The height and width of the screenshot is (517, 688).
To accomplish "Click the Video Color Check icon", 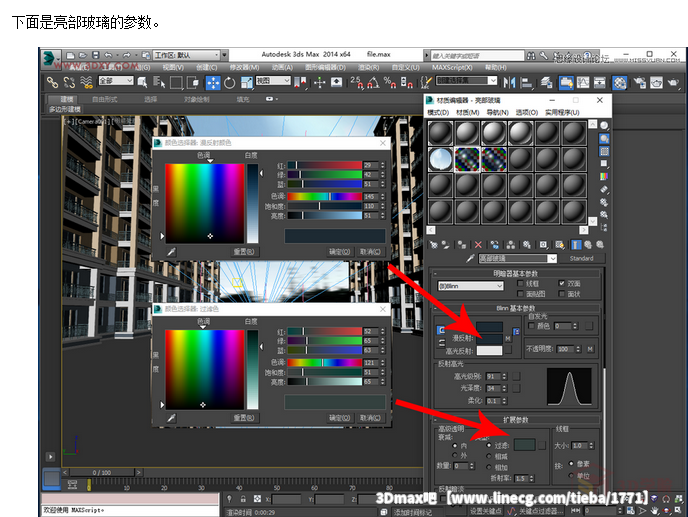I will (x=604, y=176).
